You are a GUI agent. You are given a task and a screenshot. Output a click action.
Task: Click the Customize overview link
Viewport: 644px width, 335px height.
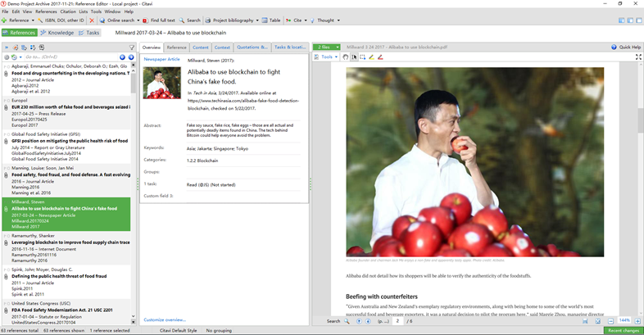tap(165, 319)
